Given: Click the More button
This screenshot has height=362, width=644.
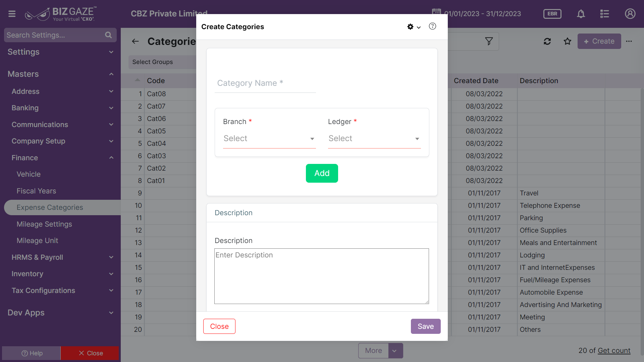Looking at the screenshot, I should (x=373, y=351).
